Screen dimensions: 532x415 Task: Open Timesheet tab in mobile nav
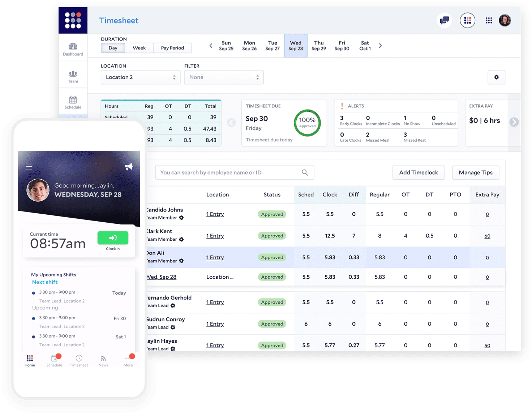pyautogui.click(x=79, y=360)
